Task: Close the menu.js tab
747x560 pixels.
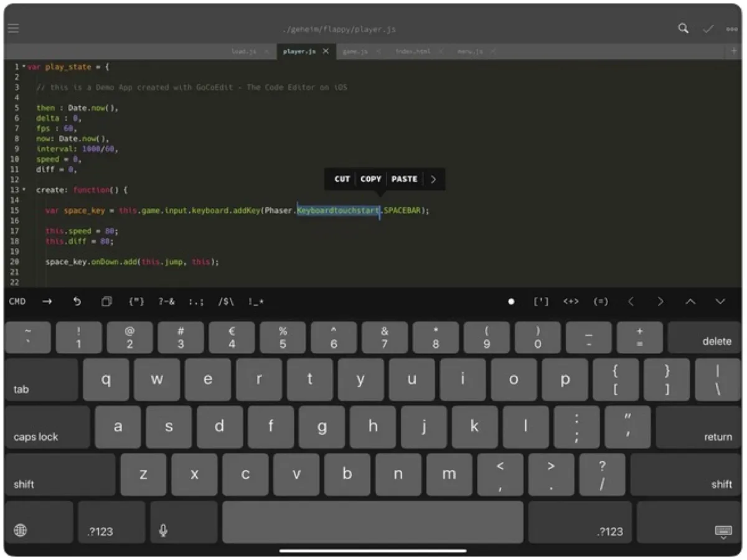Action: [x=493, y=52]
